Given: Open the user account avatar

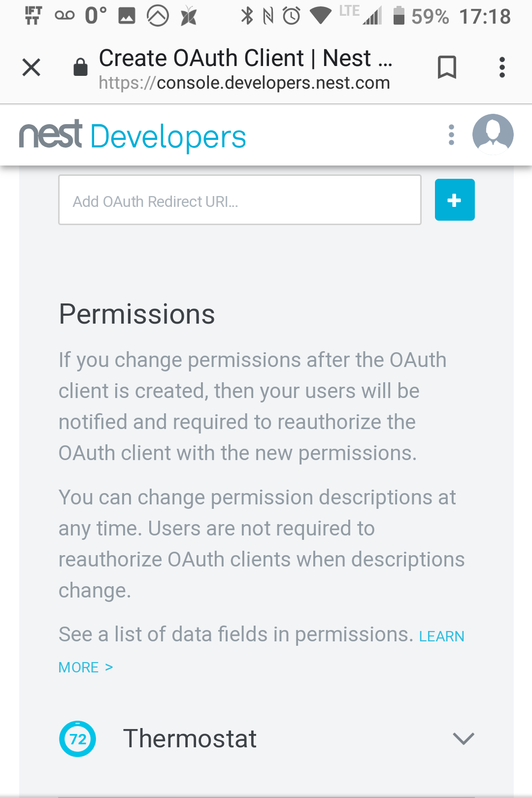Looking at the screenshot, I should [x=493, y=134].
